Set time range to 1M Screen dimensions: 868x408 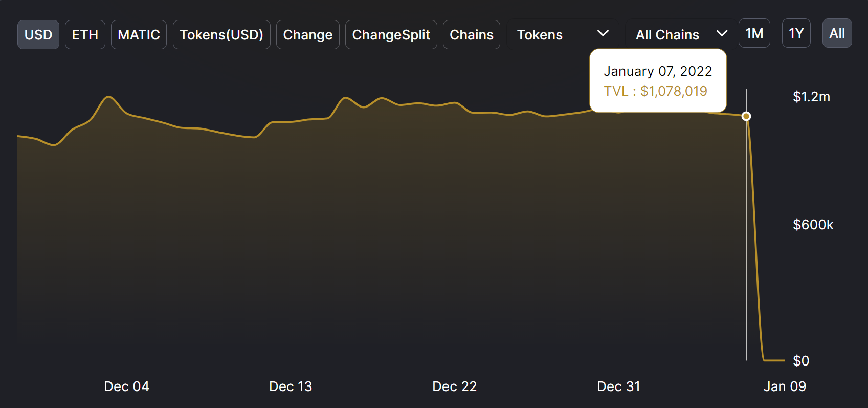(754, 33)
